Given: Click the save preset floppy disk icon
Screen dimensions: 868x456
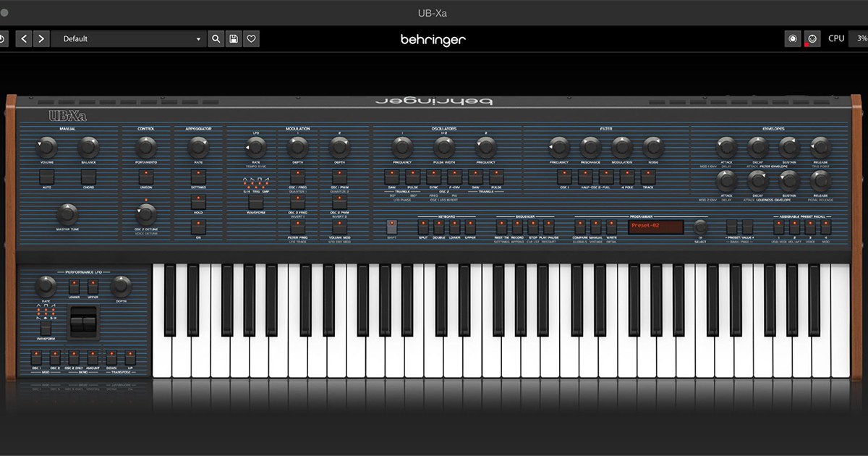Looking at the screenshot, I should coord(234,39).
